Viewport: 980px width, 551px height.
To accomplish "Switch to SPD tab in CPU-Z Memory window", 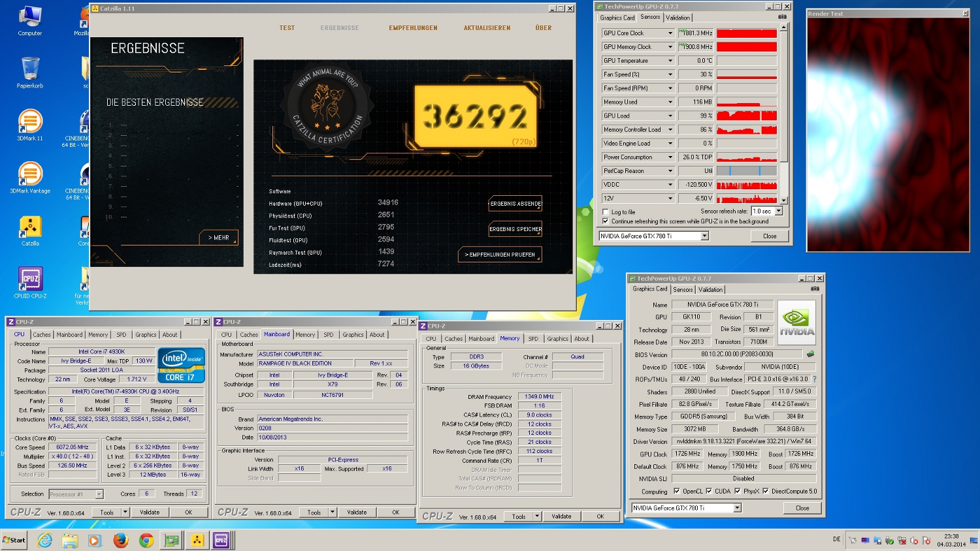I will 533,338.
